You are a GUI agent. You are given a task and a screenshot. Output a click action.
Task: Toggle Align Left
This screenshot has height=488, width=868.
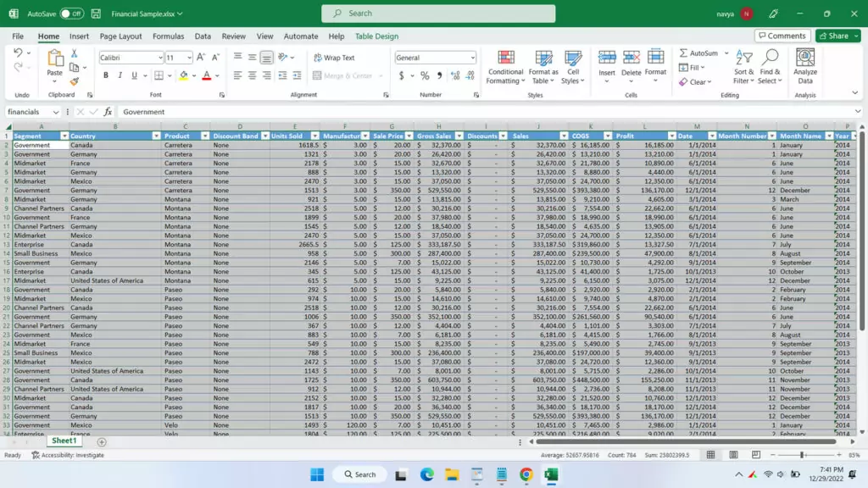click(237, 75)
